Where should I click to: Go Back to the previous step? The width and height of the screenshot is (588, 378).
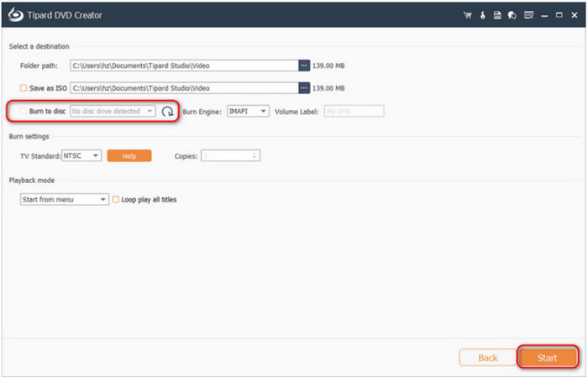click(x=487, y=357)
